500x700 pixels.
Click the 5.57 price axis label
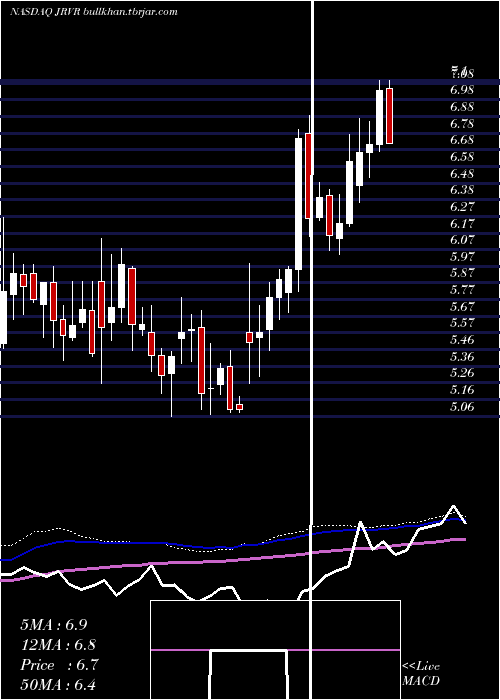[x=462, y=323]
